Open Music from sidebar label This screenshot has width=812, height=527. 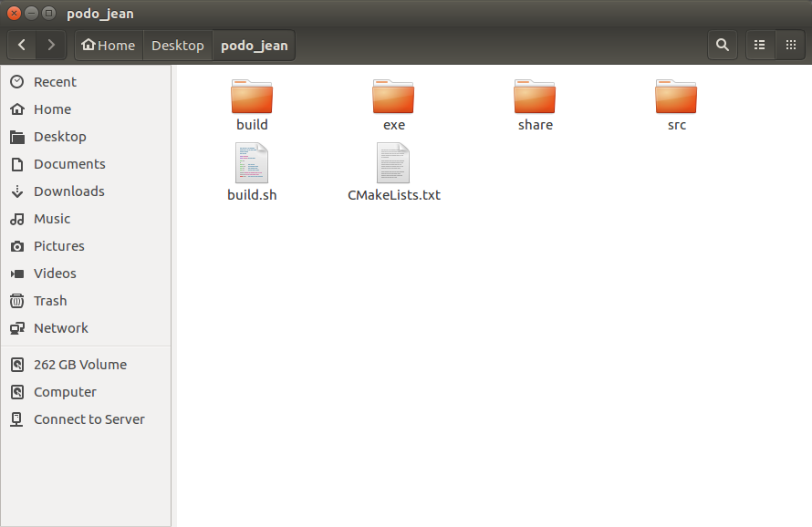(x=52, y=219)
